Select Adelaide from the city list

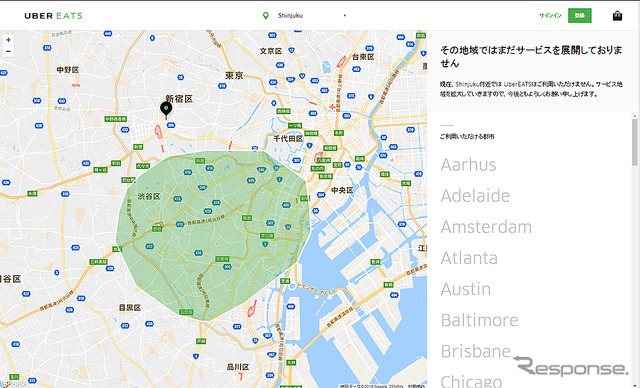(475, 196)
